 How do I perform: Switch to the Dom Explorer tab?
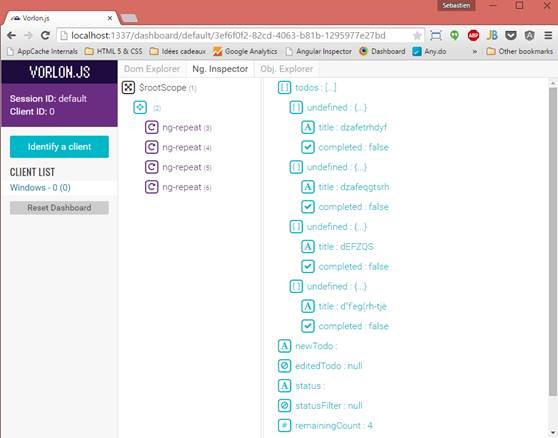coord(152,69)
